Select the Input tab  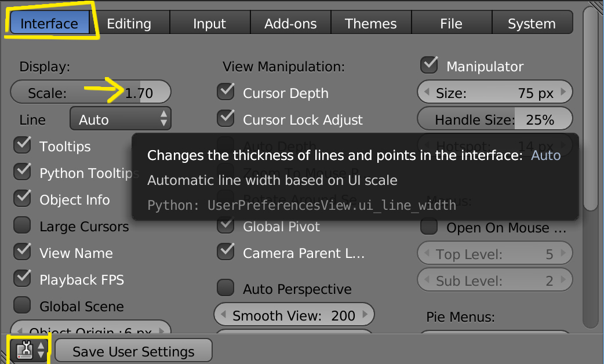[209, 24]
